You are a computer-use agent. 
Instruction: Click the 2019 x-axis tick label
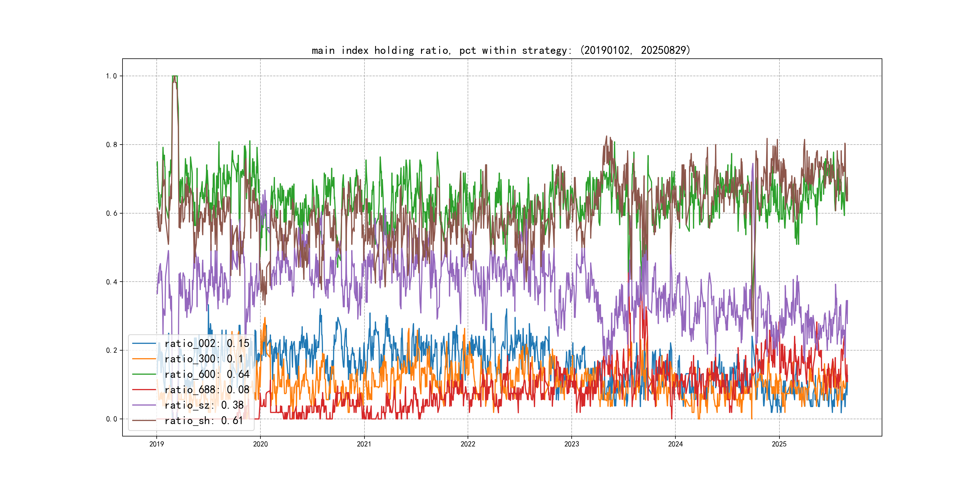click(x=156, y=444)
